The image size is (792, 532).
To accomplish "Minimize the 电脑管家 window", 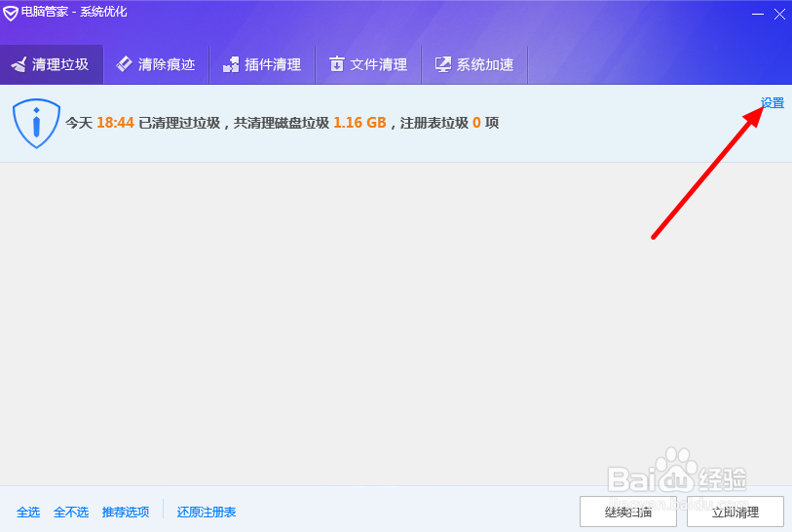I will click(758, 15).
